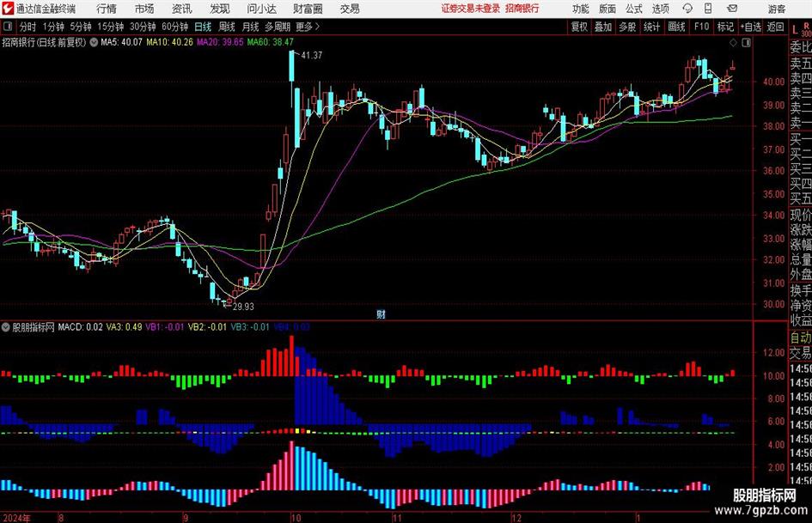Switch to the 60分钟 period tab

[175, 27]
